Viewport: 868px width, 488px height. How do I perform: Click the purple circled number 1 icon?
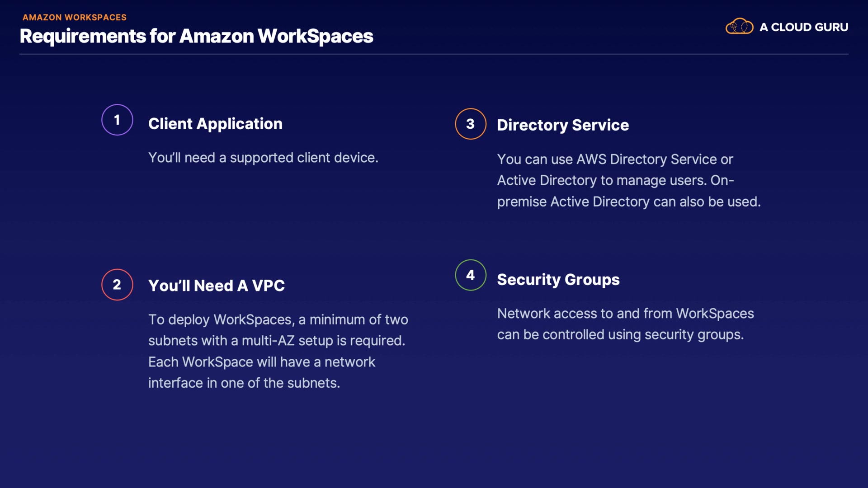click(x=117, y=120)
